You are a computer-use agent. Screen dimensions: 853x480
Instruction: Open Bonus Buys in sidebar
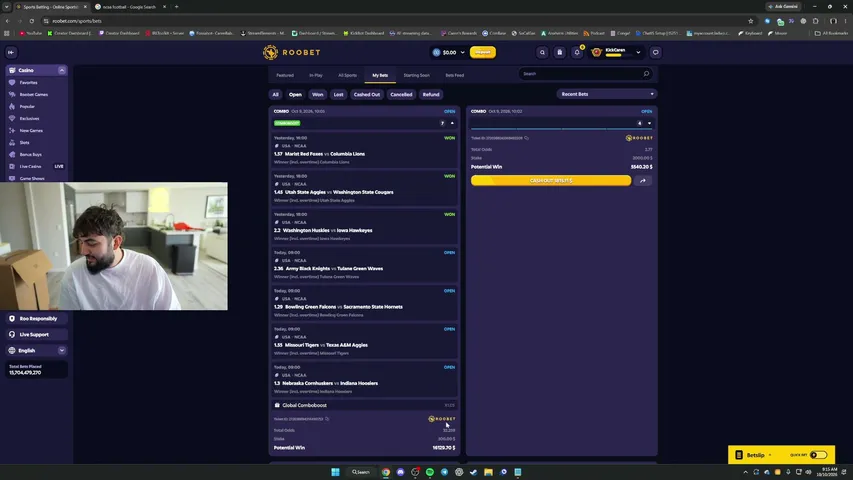[x=30, y=155]
